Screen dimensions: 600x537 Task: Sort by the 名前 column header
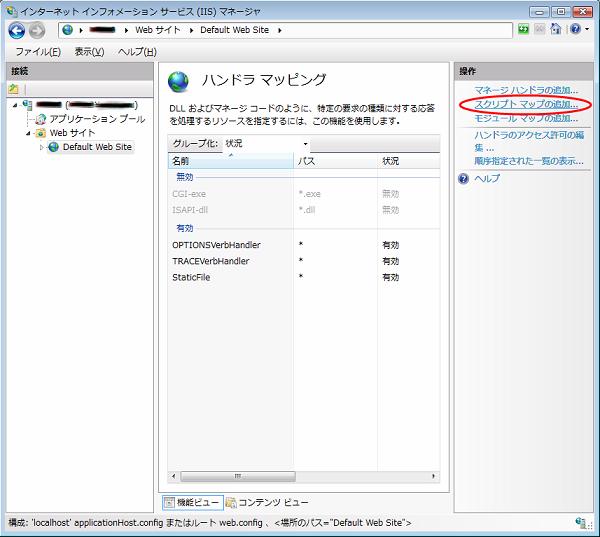click(x=231, y=161)
